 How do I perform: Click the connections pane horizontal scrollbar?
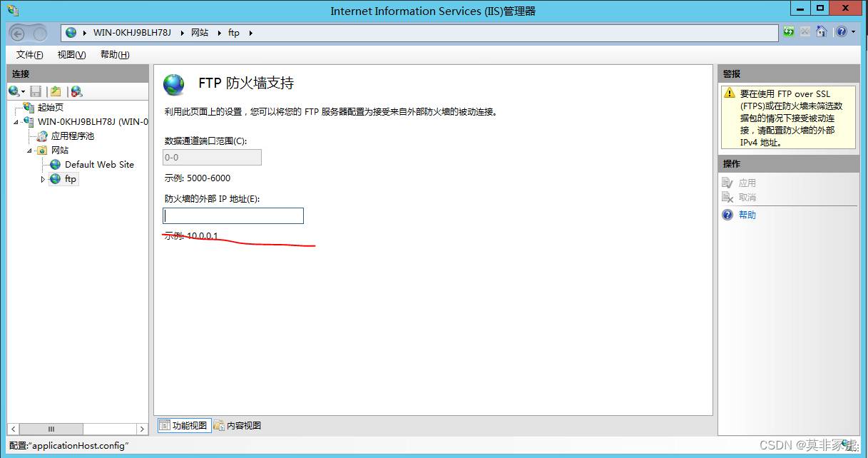(78, 429)
